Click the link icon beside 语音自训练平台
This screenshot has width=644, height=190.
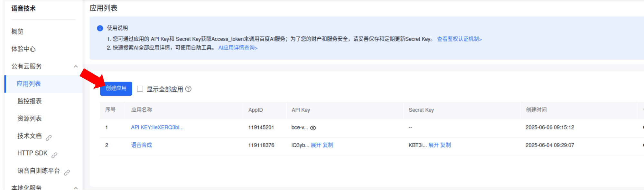click(67, 173)
